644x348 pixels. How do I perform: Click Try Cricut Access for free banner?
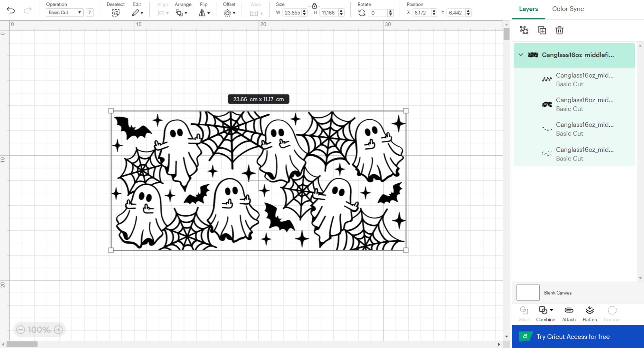[x=578, y=336]
